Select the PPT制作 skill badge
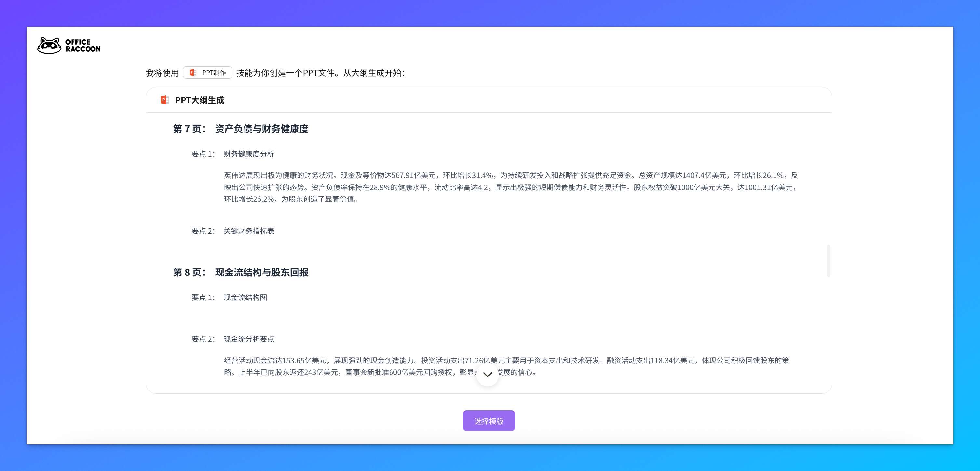980x471 pixels. click(x=207, y=72)
